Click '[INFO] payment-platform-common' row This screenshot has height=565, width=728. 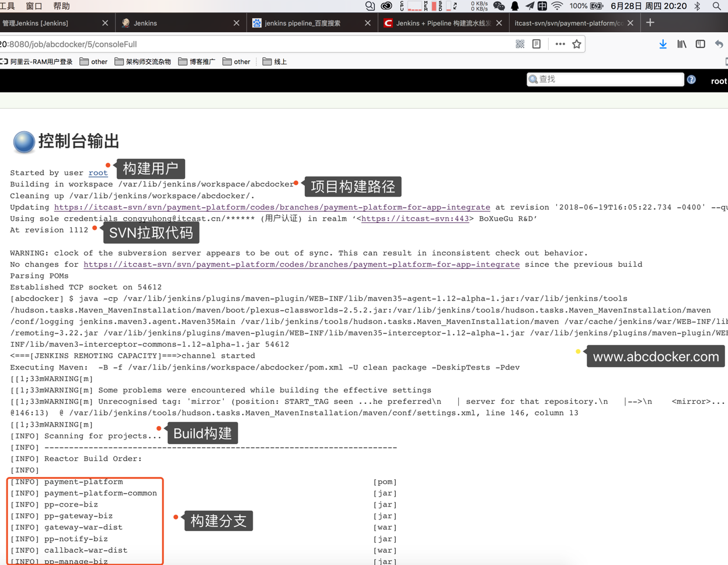[x=83, y=493]
